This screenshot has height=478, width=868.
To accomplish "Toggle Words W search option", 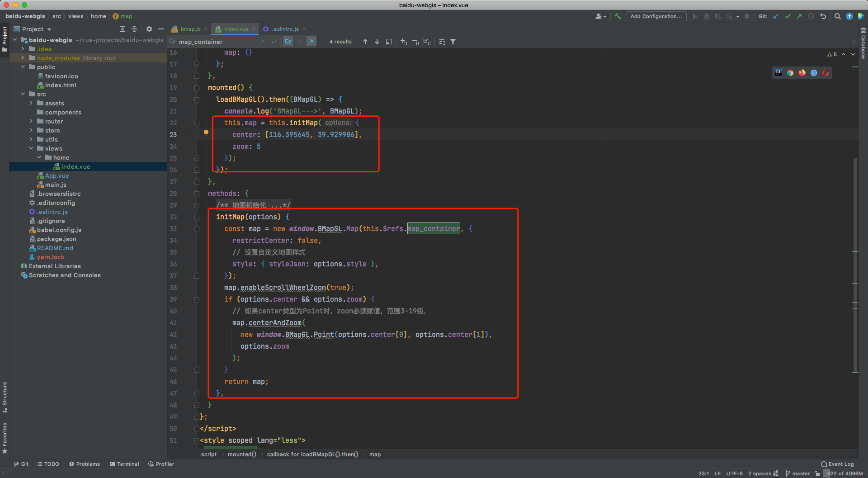I will pos(300,41).
